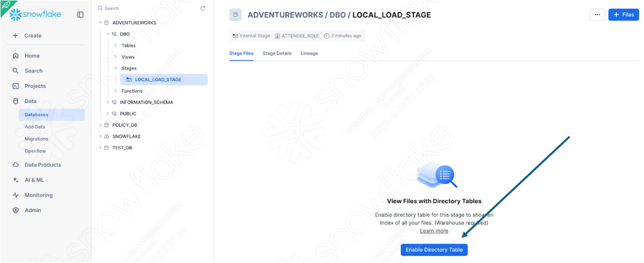644x263 pixels.
Task: Click the AI & ML sparkle icon
Action: [x=16, y=180]
